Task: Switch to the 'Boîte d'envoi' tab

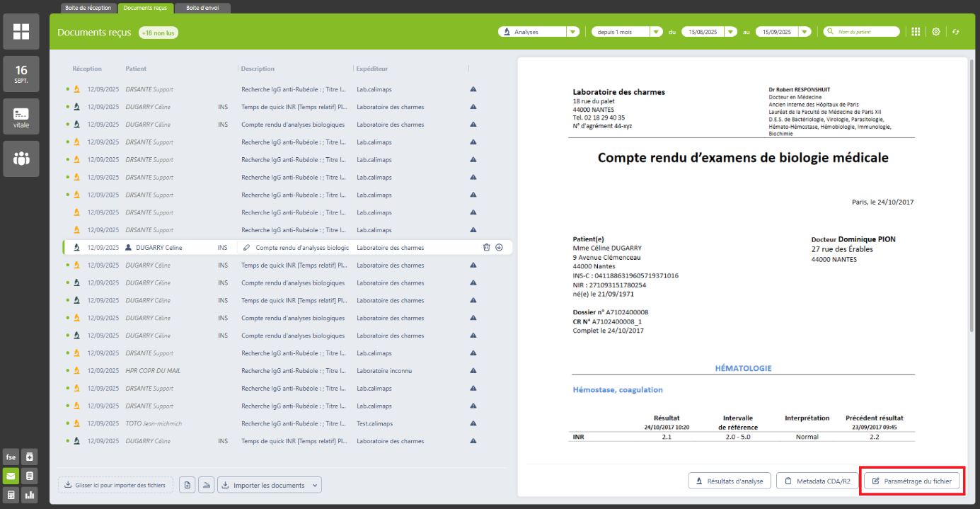Action: (x=202, y=8)
